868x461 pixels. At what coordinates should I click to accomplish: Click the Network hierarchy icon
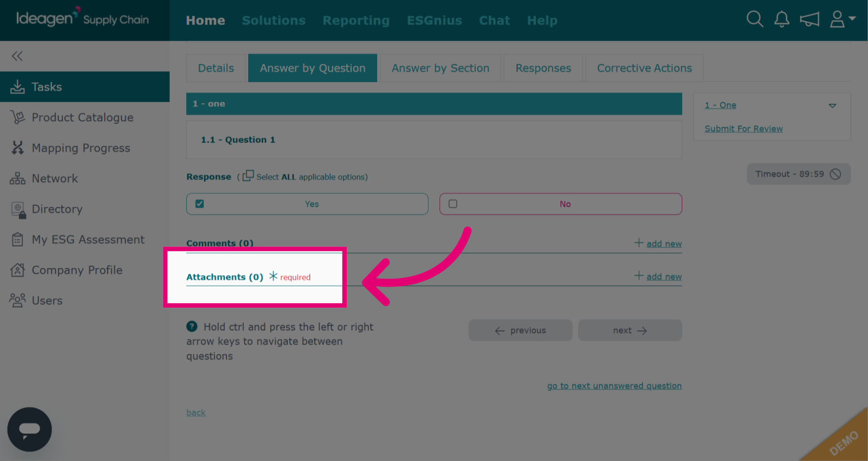[17, 178]
